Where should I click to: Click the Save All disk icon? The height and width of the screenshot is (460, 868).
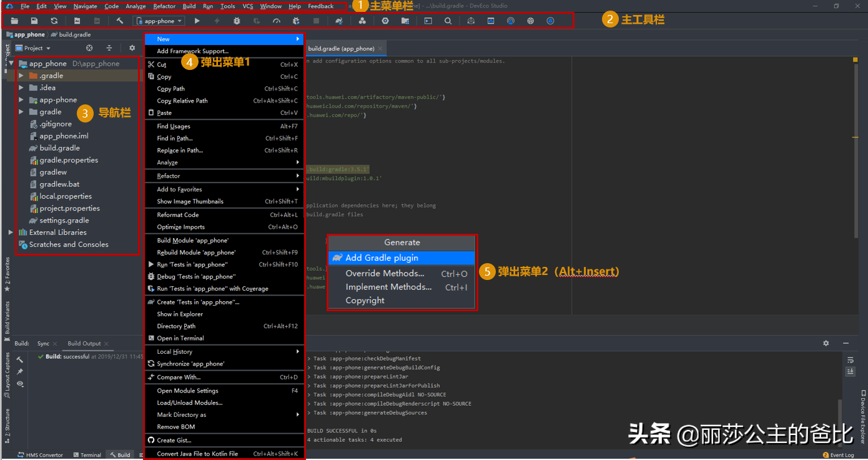[x=34, y=21]
